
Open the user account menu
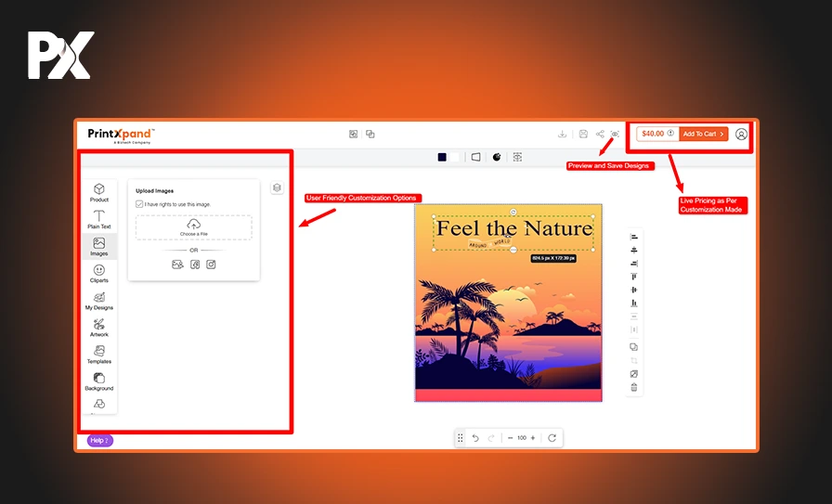(741, 134)
